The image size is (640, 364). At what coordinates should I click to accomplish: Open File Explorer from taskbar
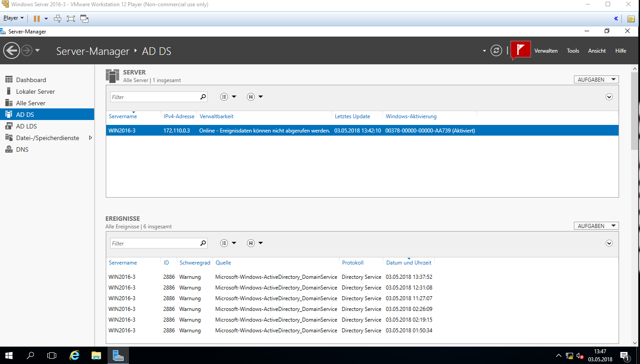pos(96,356)
